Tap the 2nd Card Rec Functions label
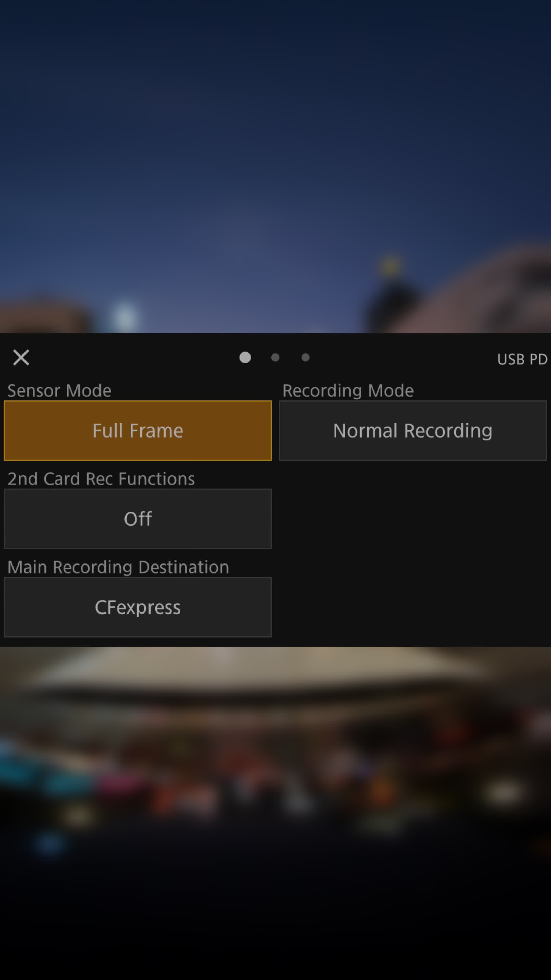The image size is (551, 980). tap(101, 479)
